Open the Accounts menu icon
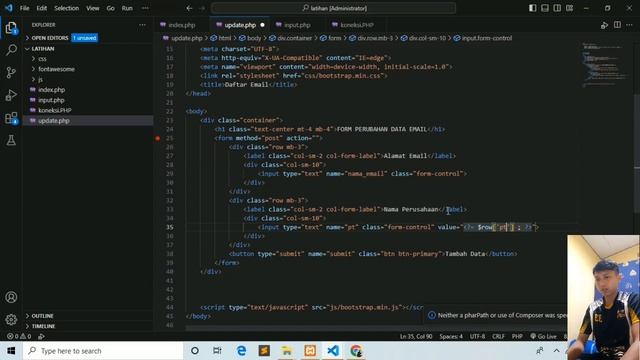The width and height of the screenshot is (640, 360). [x=11, y=297]
